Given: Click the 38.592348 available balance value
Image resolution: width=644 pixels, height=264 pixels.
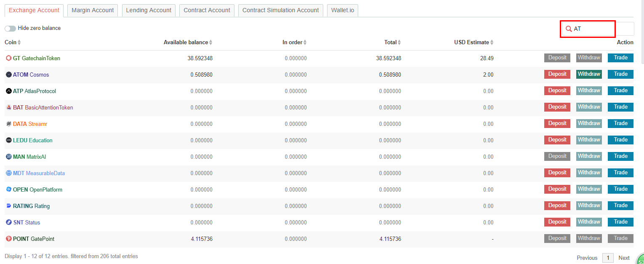Looking at the screenshot, I should pos(200,58).
